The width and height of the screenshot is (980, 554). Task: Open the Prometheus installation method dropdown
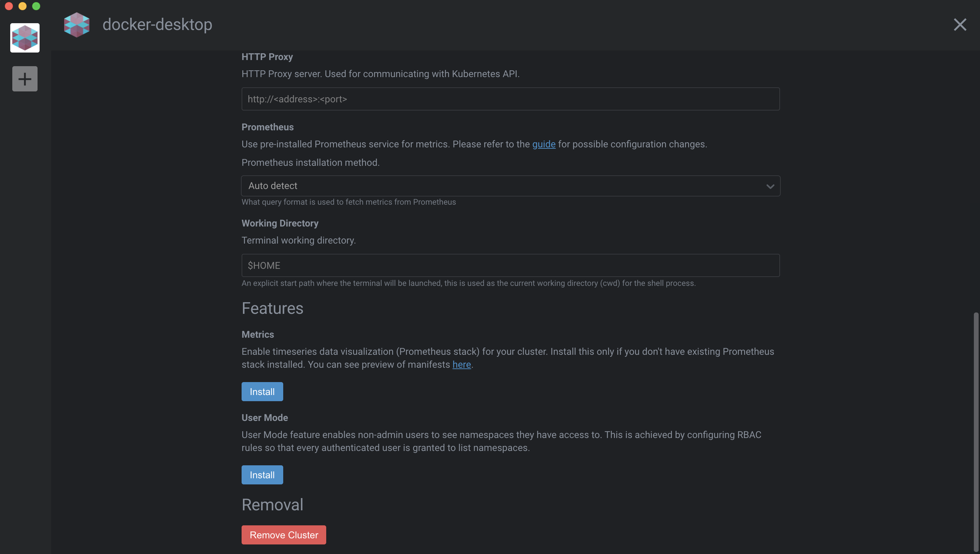pos(511,186)
